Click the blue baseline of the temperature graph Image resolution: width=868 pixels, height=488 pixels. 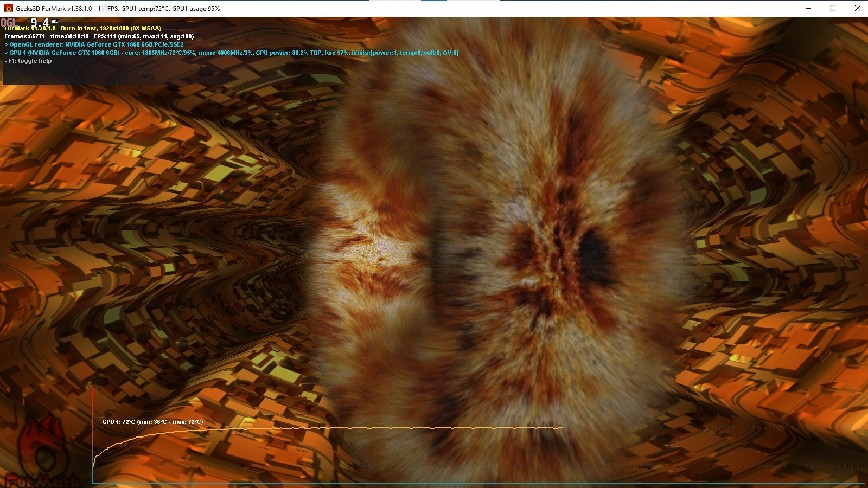click(477, 483)
